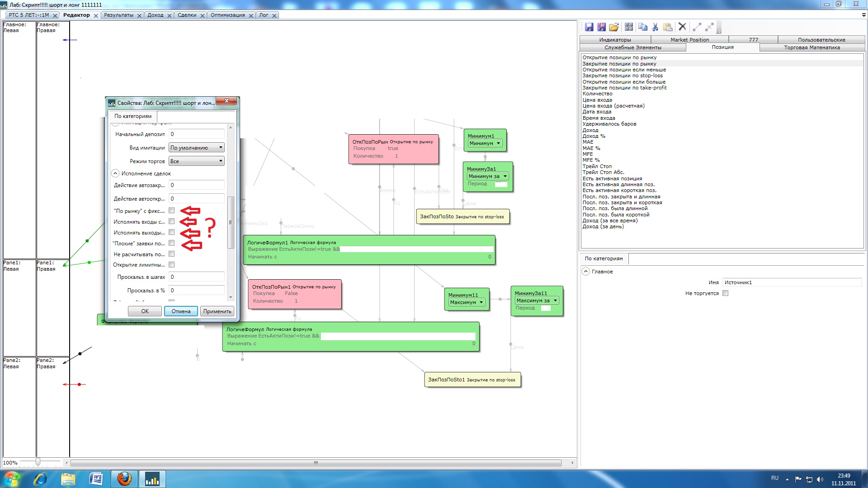Enable the "По рынку" с фикс checkbox

pos(171,211)
